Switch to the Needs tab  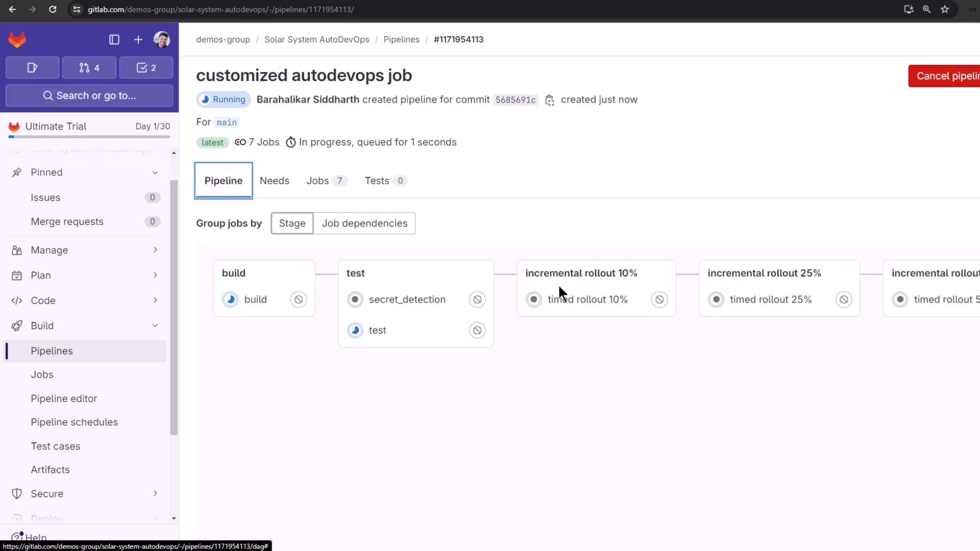(x=274, y=181)
